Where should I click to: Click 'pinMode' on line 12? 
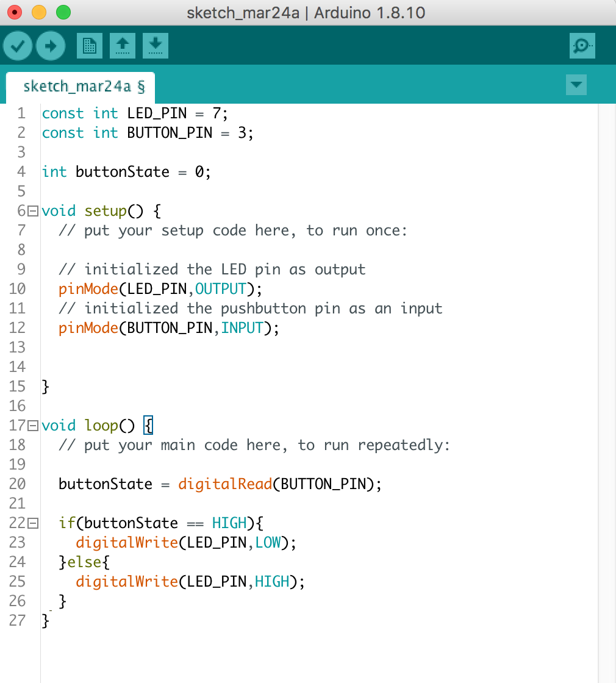tap(88, 328)
